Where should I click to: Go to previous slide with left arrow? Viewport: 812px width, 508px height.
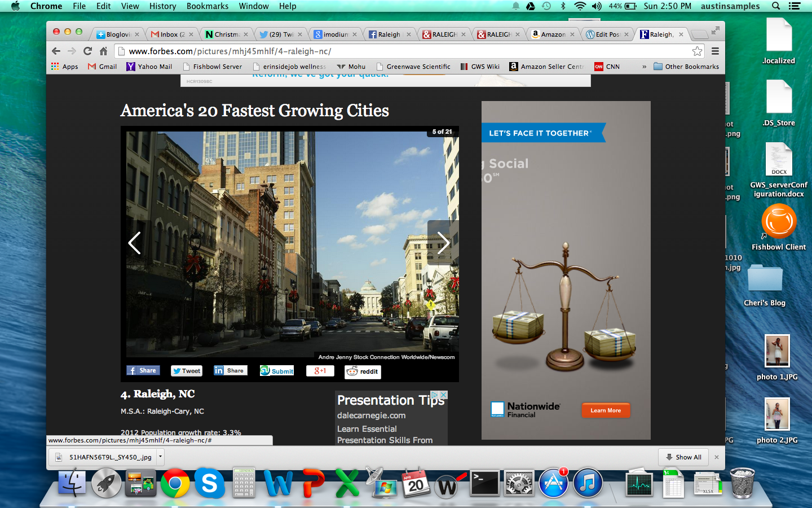(x=134, y=243)
